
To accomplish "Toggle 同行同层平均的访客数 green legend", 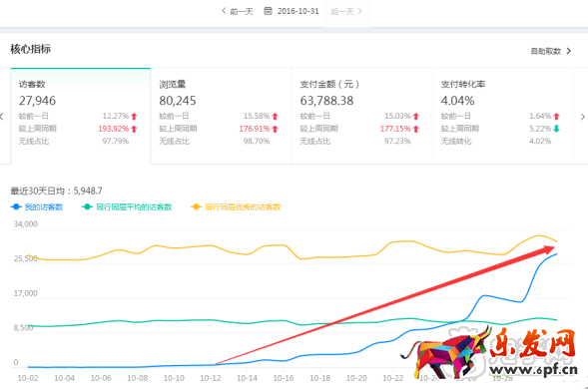I will point(127,206).
